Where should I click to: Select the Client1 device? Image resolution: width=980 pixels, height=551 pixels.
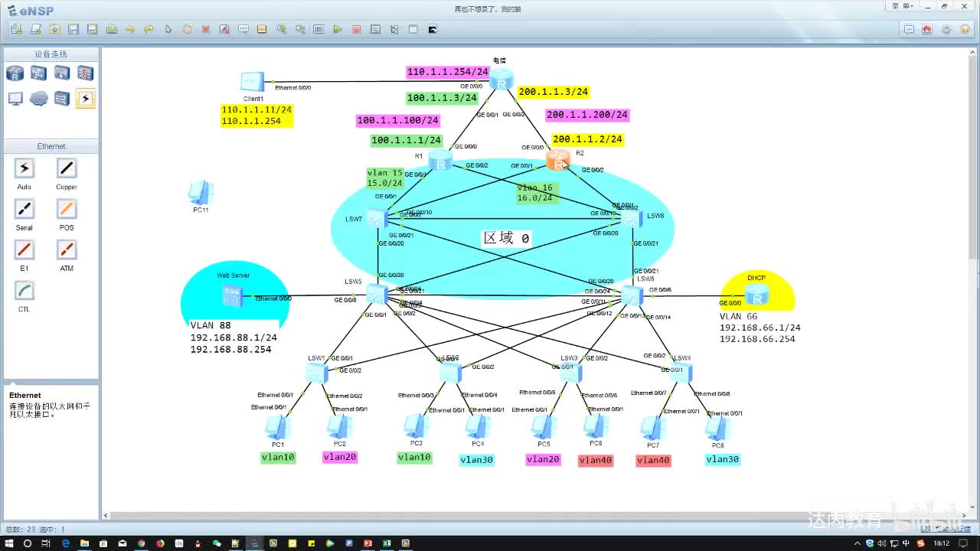(x=252, y=82)
